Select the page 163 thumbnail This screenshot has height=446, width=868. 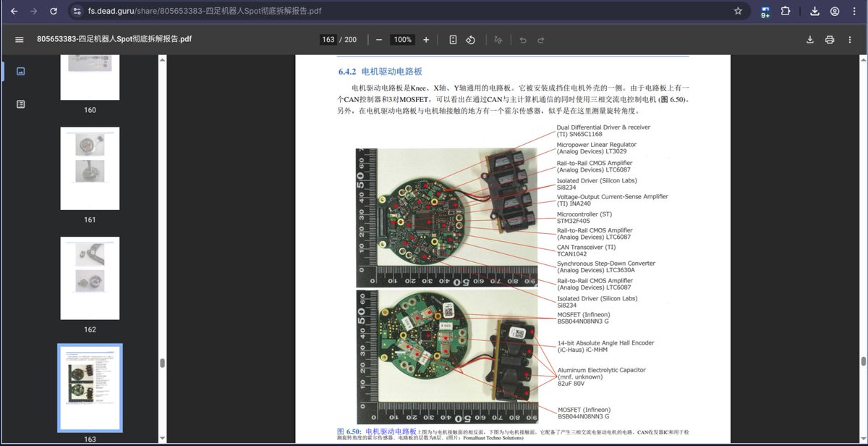point(90,387)
